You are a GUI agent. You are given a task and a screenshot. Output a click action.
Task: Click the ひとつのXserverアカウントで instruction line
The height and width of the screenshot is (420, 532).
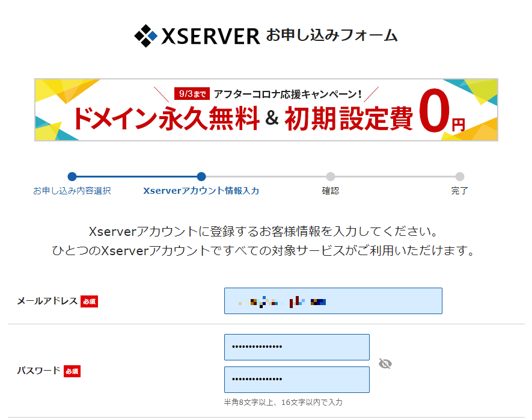click(x=263, y=250)
